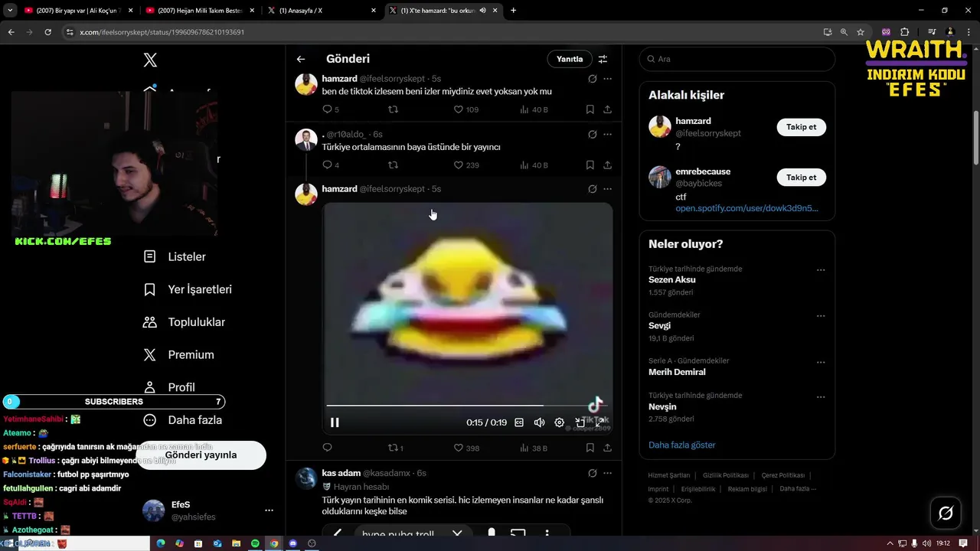Open Grok floating button at bottom right

point(946,513)
